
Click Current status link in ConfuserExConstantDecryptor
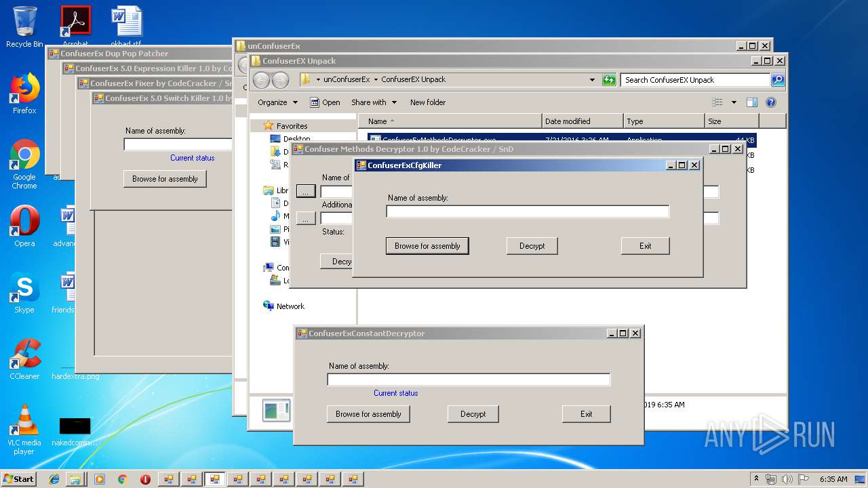point(396,393)
